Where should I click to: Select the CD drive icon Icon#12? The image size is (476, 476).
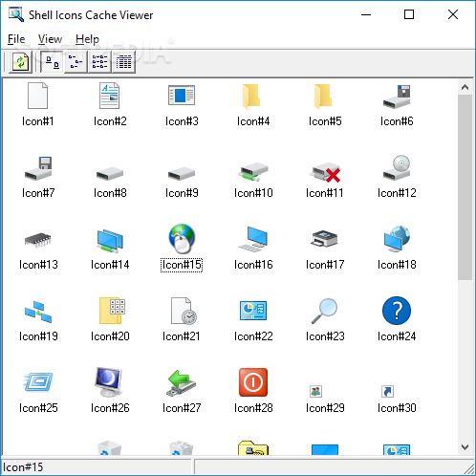(397, 167)
